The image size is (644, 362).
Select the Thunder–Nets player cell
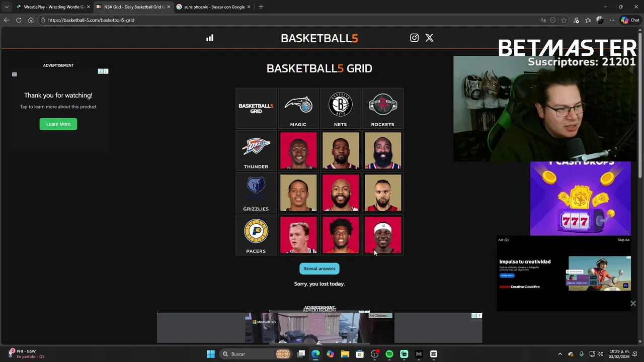coord(341,151)
